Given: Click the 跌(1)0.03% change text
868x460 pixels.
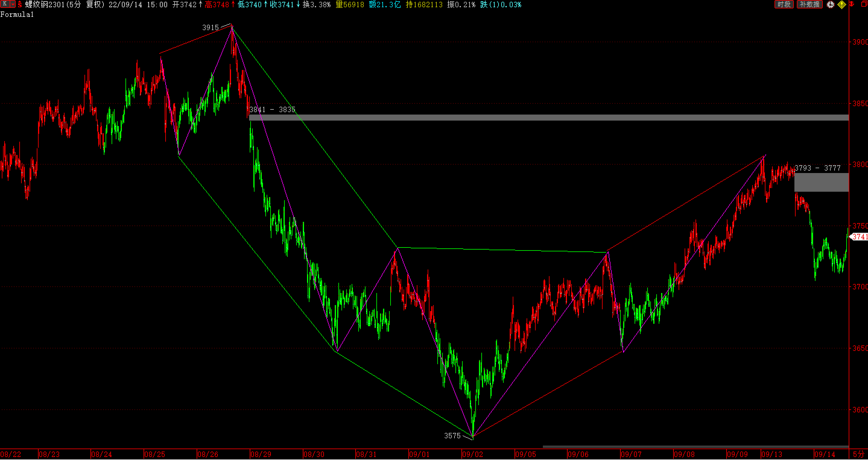Looking at the screenshot, I should pyautogui.click(x=501, y=5).
